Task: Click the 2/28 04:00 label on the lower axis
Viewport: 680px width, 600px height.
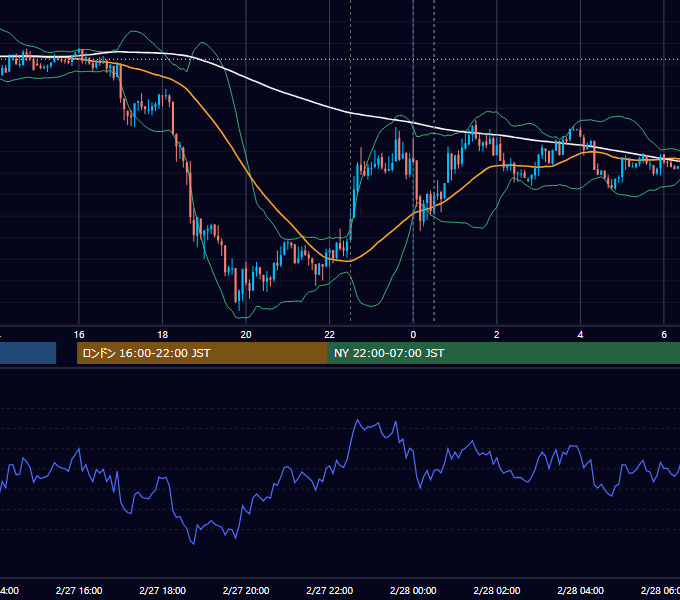Action: coord(580,590)
